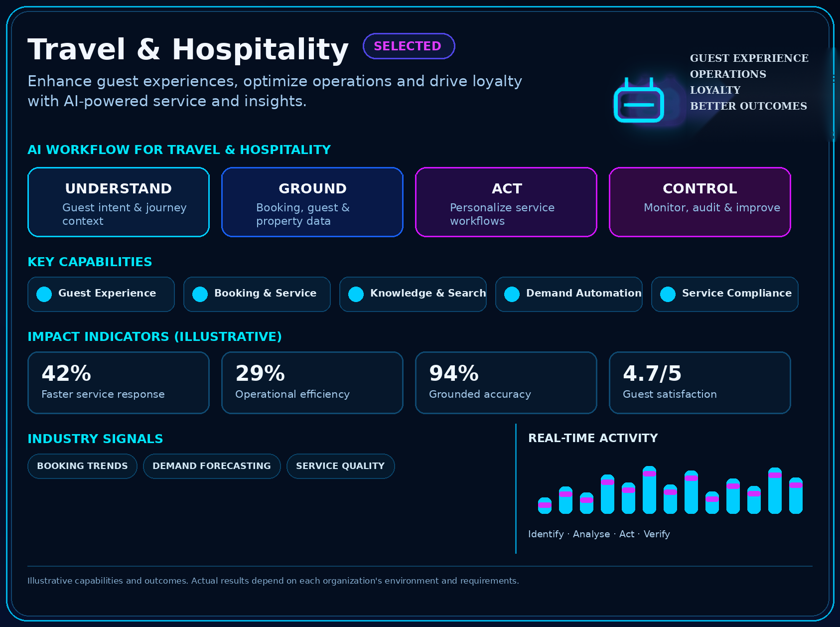The height and width of the screenshot is (627, 840).
Task: Click the SELECTED badge beside the title
Action: [409, 46]
